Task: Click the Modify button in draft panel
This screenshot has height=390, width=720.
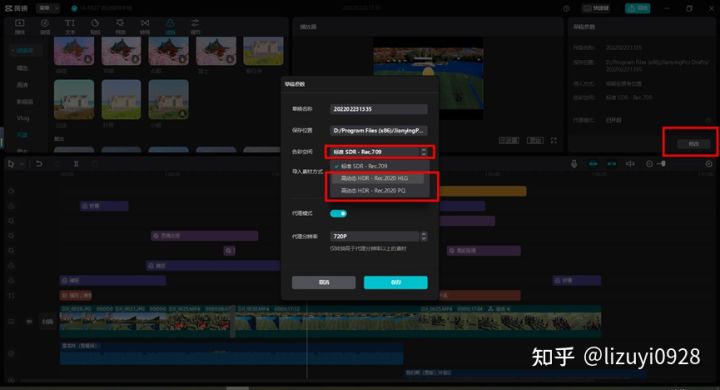Action: click(693, 144)
